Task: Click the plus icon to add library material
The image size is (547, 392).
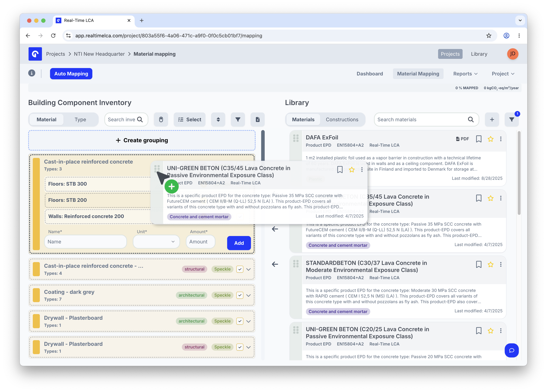Action: point(492,120)
